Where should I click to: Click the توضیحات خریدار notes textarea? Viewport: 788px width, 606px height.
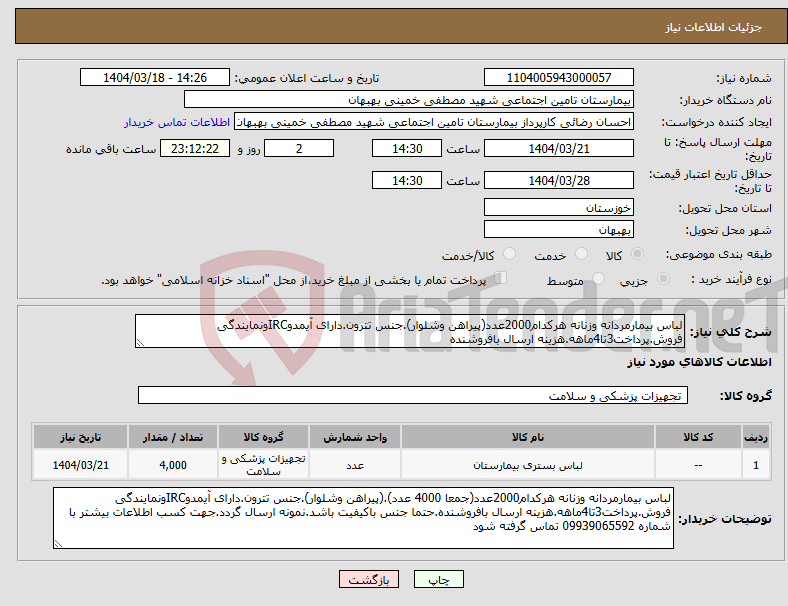pyautogui.click(x=363, y=518)
